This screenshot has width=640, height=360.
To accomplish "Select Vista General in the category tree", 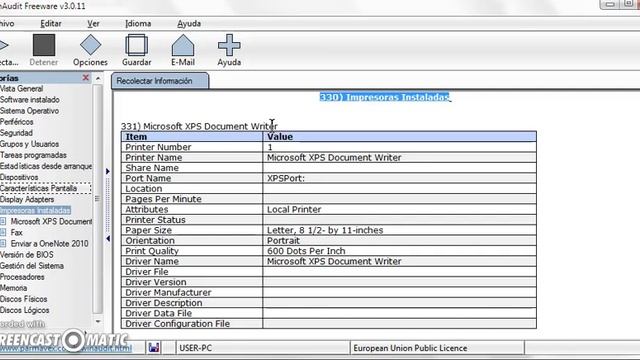I will click(21, 89).
